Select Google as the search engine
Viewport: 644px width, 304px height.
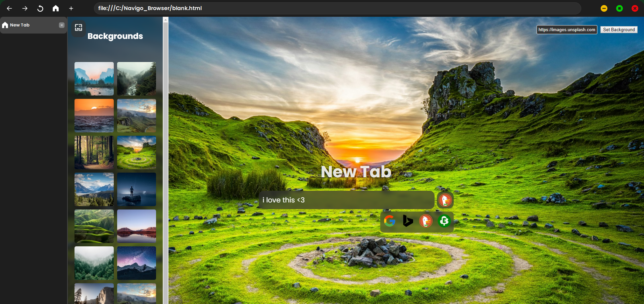[390, 221]
